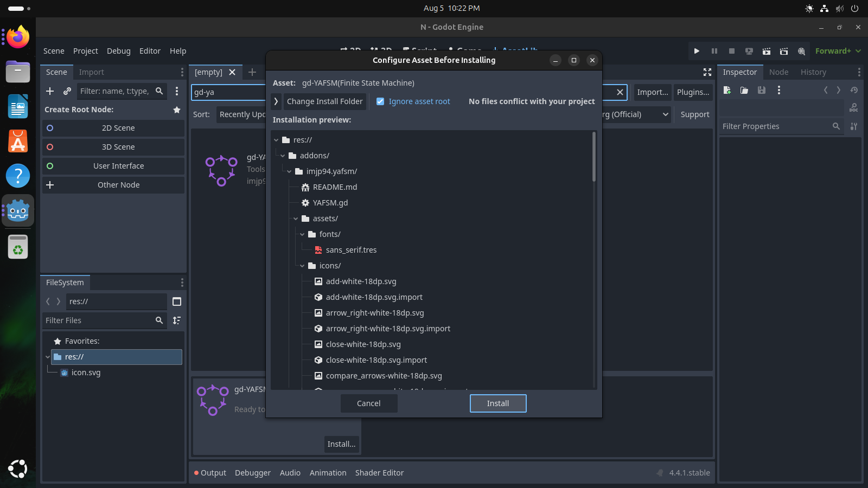Add child node plus icon

click(x=50, y=91)
